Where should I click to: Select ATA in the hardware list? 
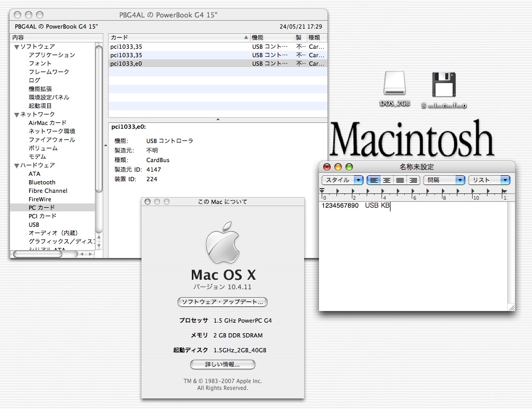[34, 174]
